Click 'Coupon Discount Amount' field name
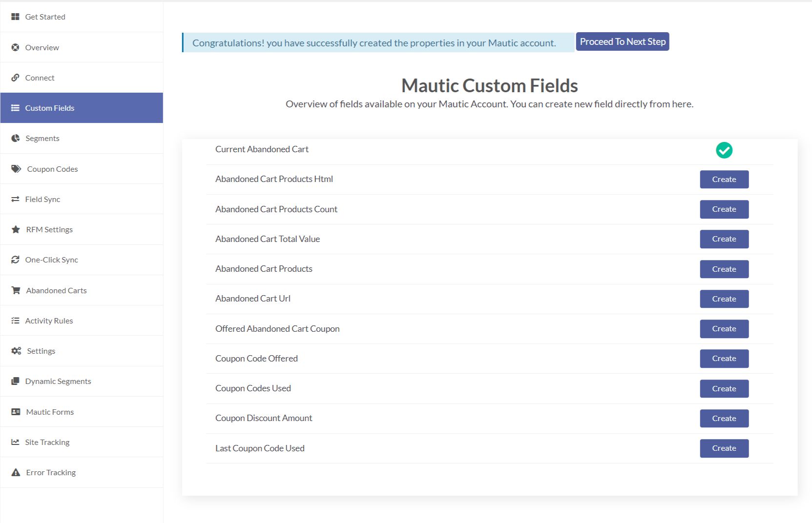The height and width of the screenshot is (523, 812). click(x=264, y=418)
